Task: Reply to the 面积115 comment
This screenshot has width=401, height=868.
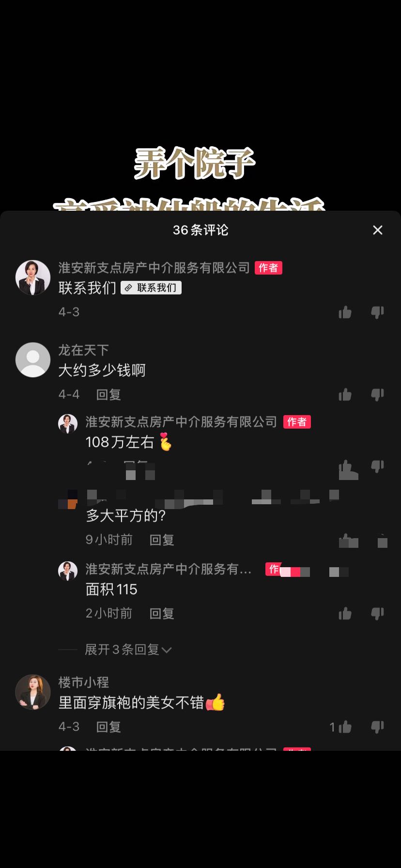Action: pyautogui.click(x=162, y=614)
